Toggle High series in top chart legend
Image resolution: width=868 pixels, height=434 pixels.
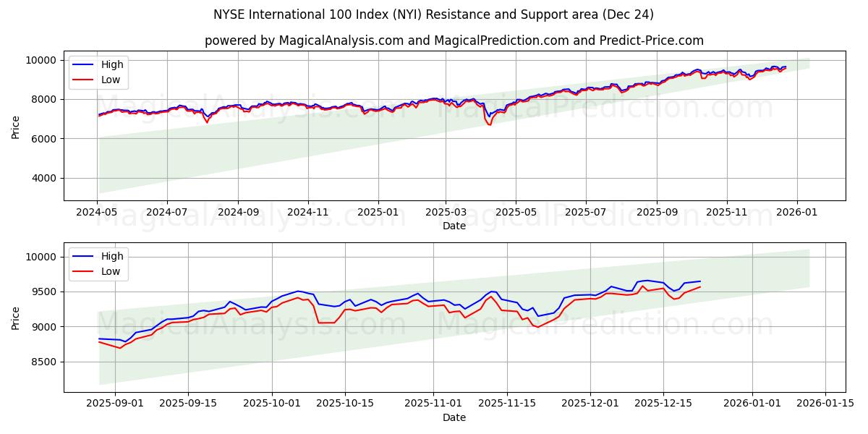112,64
